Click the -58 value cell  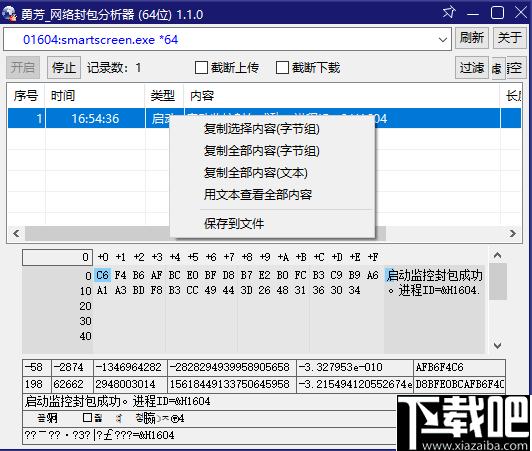pos(37,367)
